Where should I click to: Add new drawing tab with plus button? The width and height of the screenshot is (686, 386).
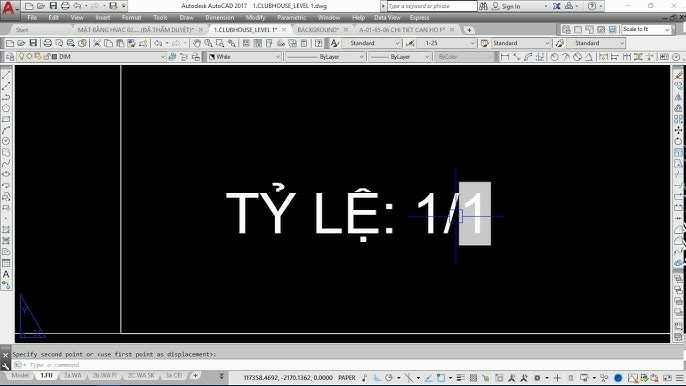469,30
